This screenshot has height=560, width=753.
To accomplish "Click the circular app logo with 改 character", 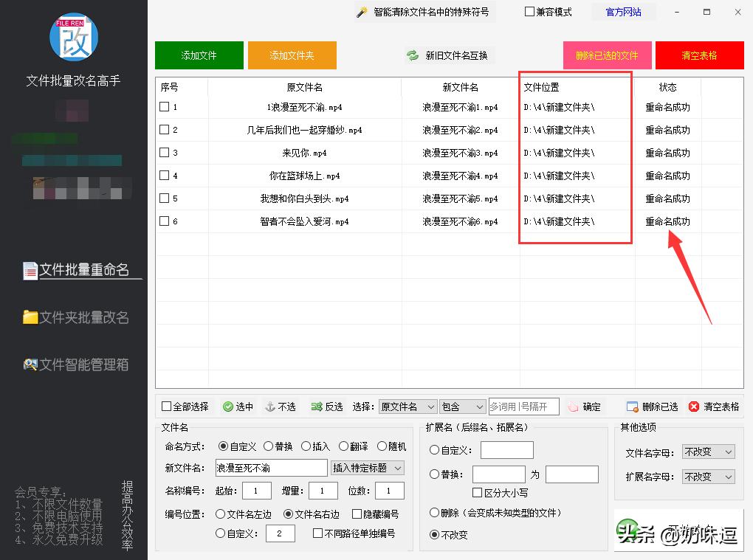I will [73, 37].
